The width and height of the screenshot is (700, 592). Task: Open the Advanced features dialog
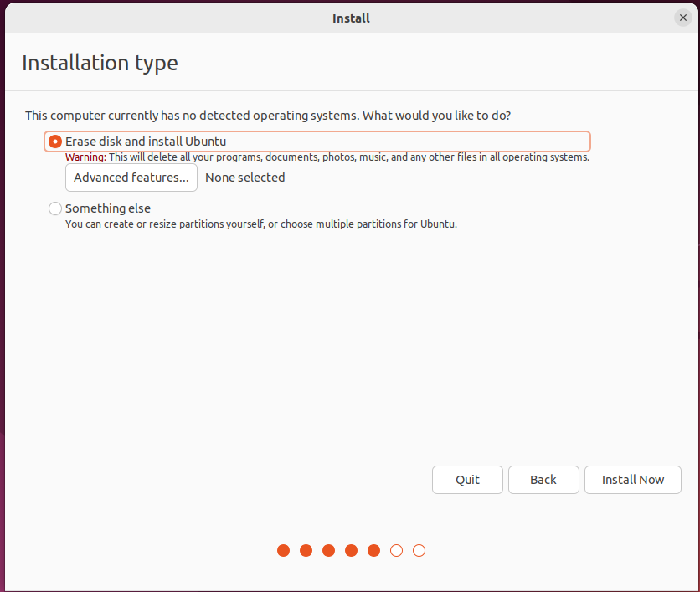131,178
